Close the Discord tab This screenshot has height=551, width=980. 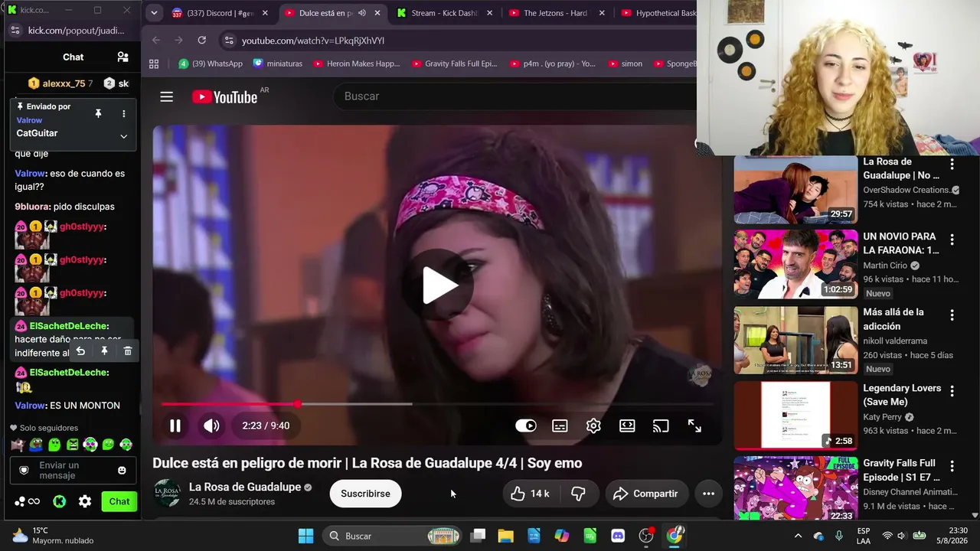(x=265, y=13)
